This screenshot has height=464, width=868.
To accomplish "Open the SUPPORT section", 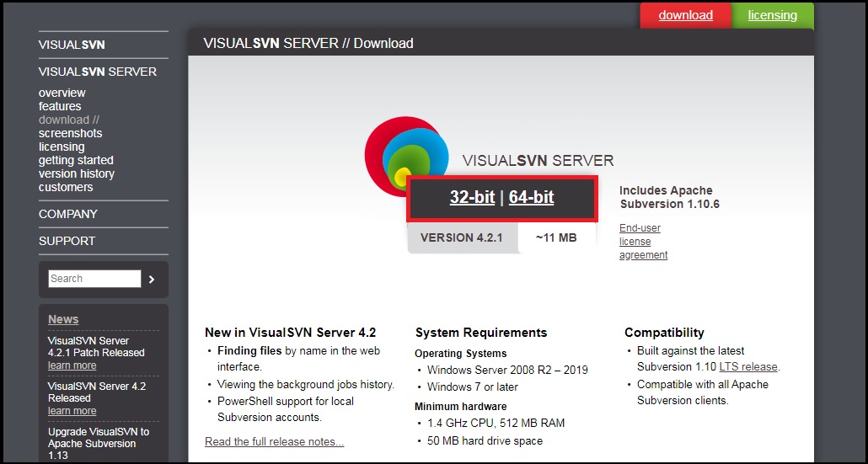I will pyautogui.click(x=67, y=241).
